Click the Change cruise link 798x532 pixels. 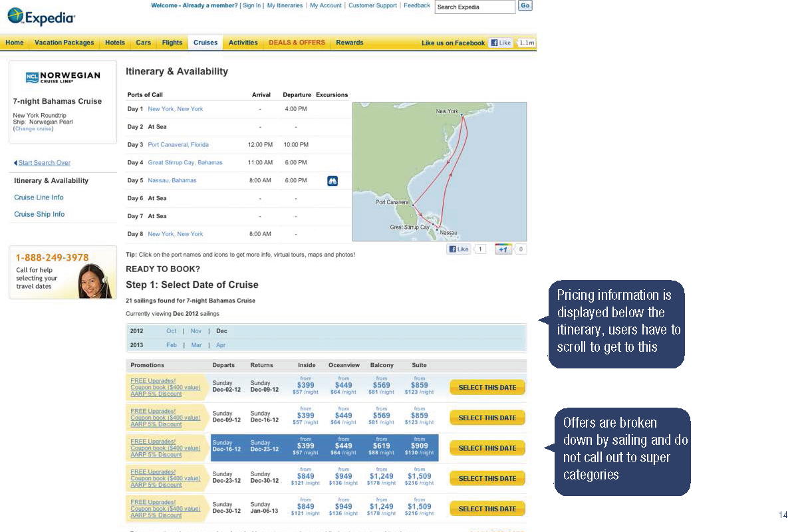pos(33,128)
